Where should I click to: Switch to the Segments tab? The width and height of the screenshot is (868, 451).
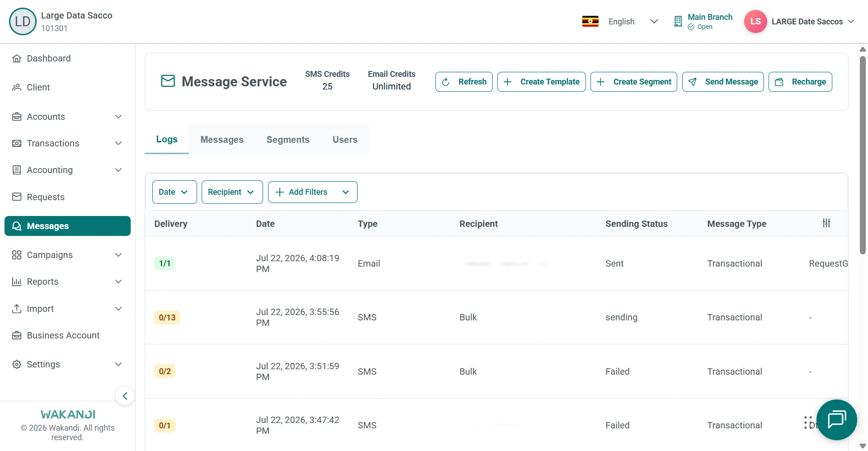click(288, 140)
